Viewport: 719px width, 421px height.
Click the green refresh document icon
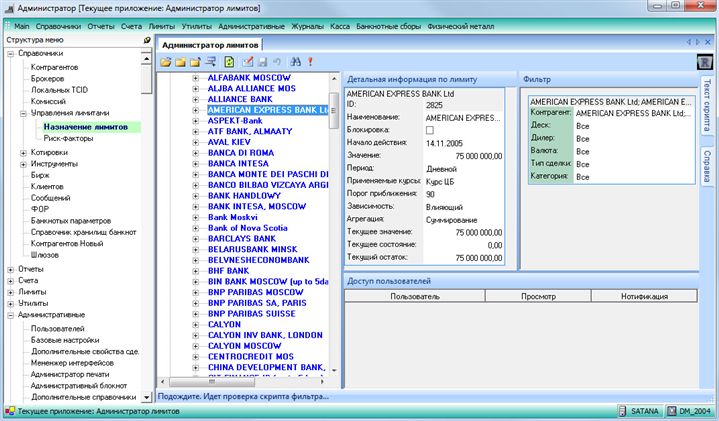point(229,62)
